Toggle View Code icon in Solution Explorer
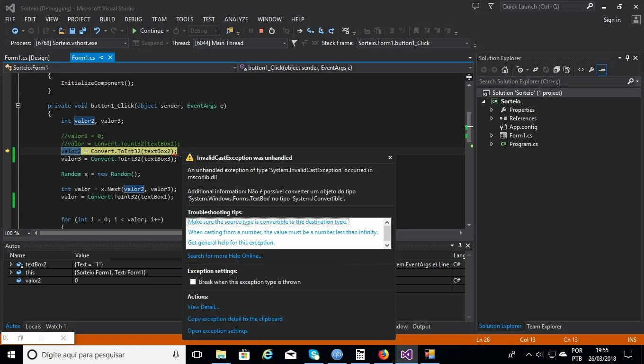 tap(581, 70)
